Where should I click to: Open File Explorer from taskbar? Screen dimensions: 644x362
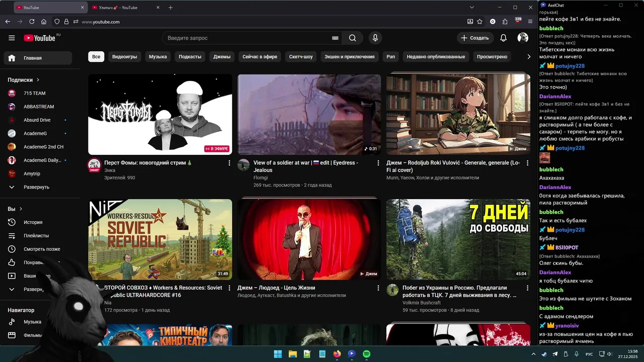point(292,354)
